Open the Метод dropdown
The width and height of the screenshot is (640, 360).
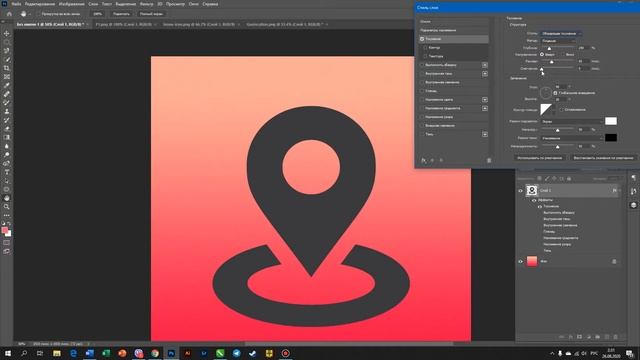click(x=558, y=41)
